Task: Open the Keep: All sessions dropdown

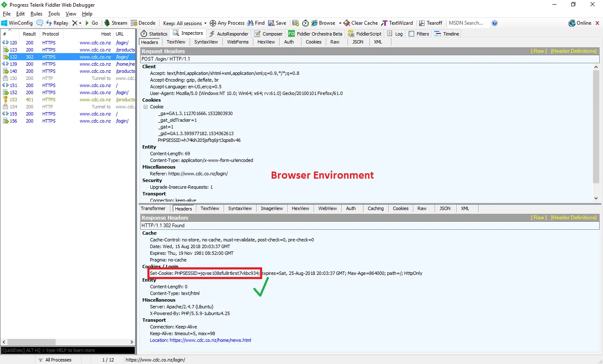Action: (185, 23)
